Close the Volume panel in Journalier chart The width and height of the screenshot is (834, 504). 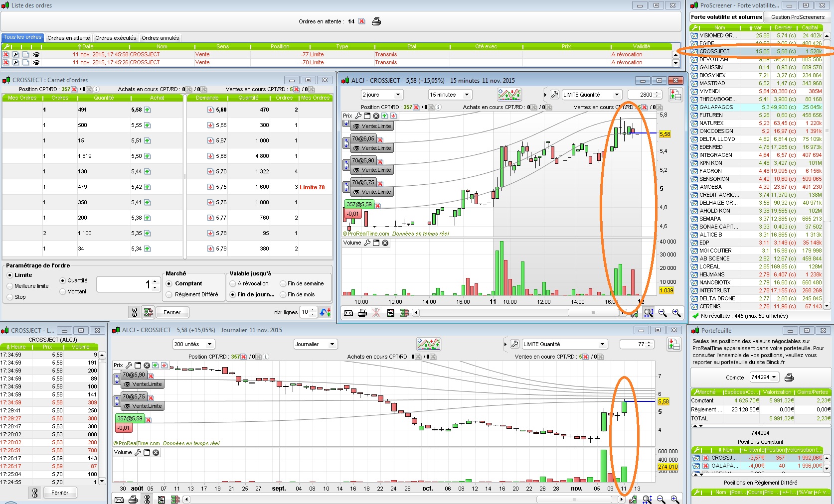tap(156, 453)
